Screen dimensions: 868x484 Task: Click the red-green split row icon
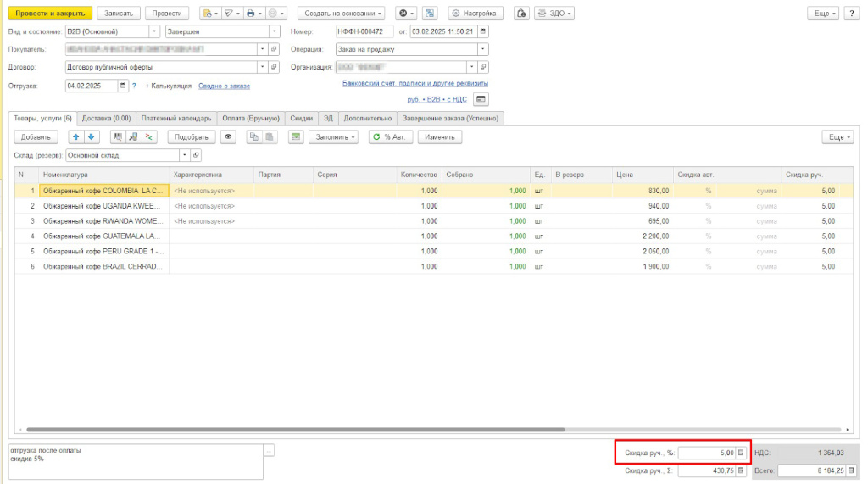149,136
